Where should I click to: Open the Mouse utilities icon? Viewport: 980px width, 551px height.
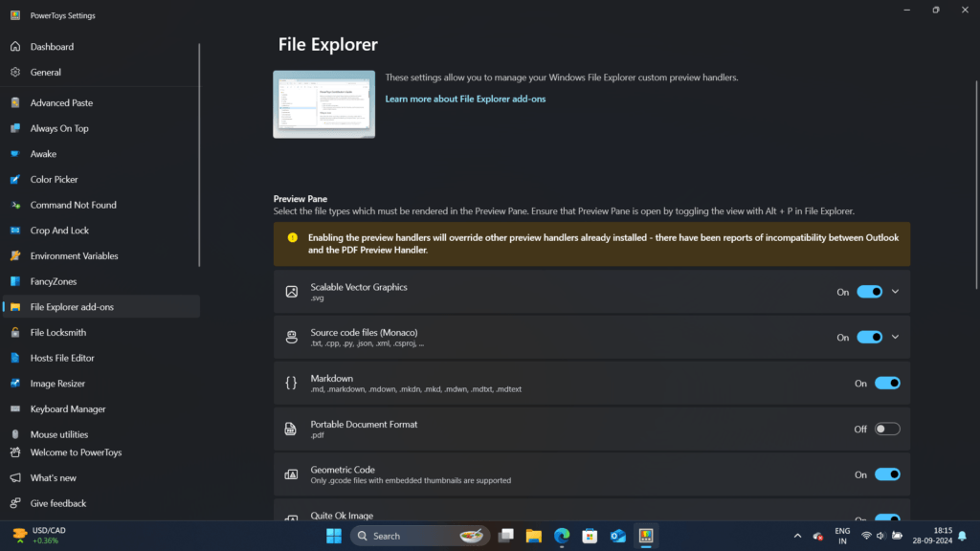pyautogui.click(x=15, y=434)
